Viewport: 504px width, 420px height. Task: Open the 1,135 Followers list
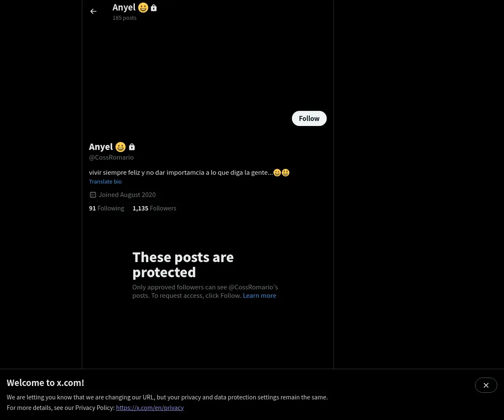click(155, 208)
